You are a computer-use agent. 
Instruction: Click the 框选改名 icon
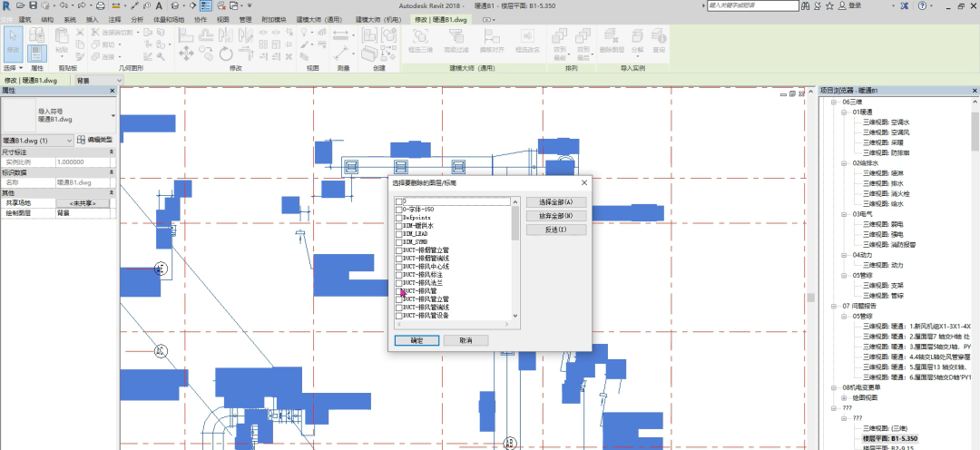[x=527, y=41]
